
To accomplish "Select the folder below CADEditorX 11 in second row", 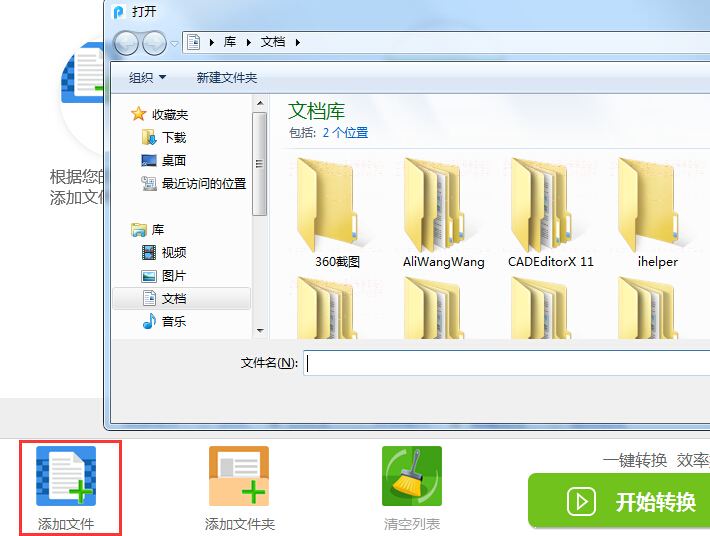I will click(x=541, y=308).
